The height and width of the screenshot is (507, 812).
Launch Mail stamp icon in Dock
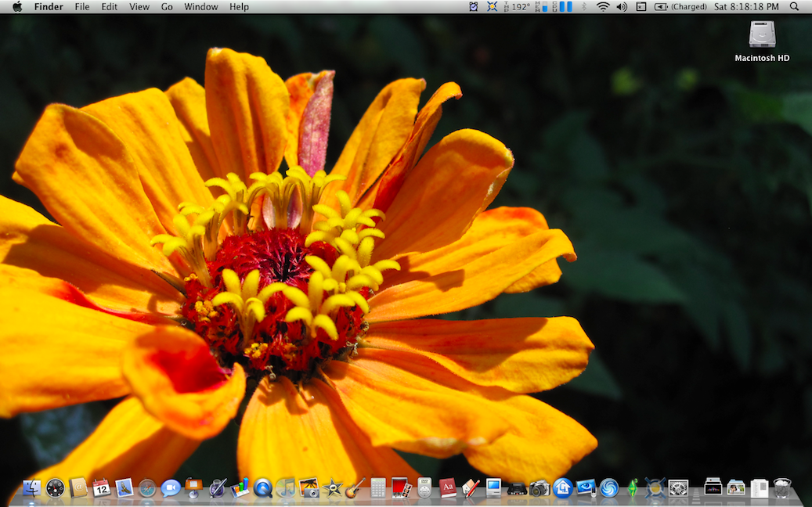pyautogui.click(x=125, y=488)
